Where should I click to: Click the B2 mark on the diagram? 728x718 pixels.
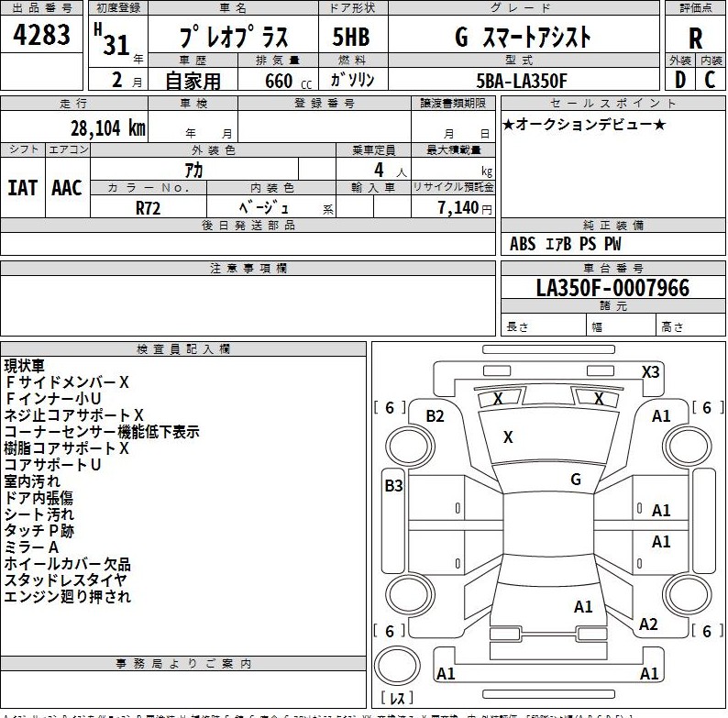point(435,416)
